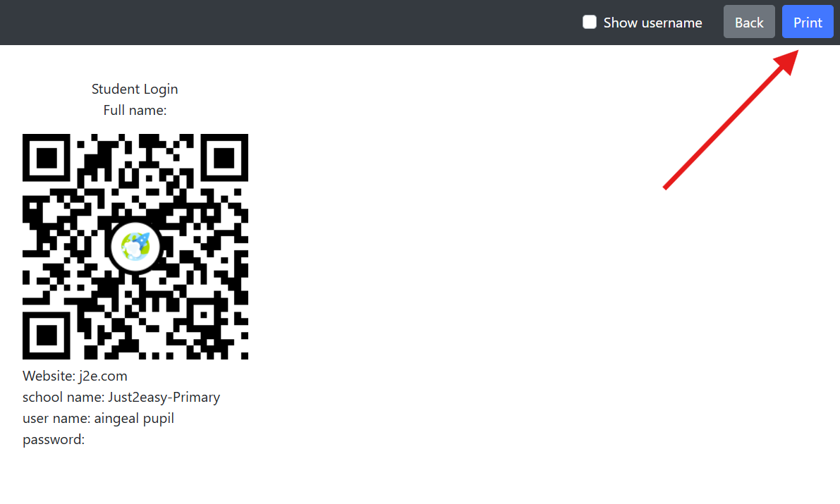Select the Student Login heading

coord(135,89)
